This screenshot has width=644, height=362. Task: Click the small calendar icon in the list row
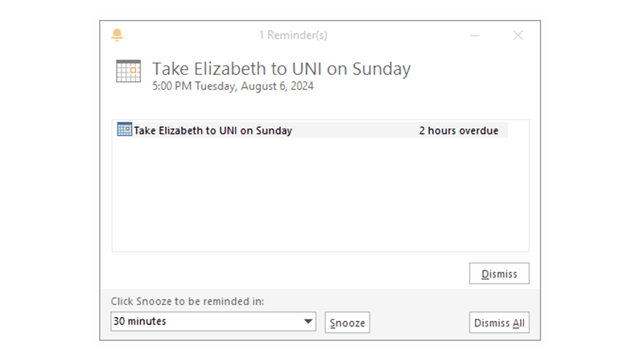point(124,130)
